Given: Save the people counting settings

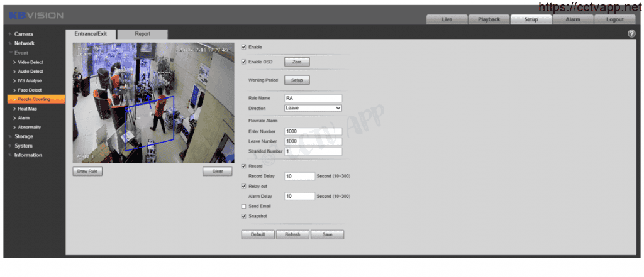Looking at the screenshot, I should 327,234.
